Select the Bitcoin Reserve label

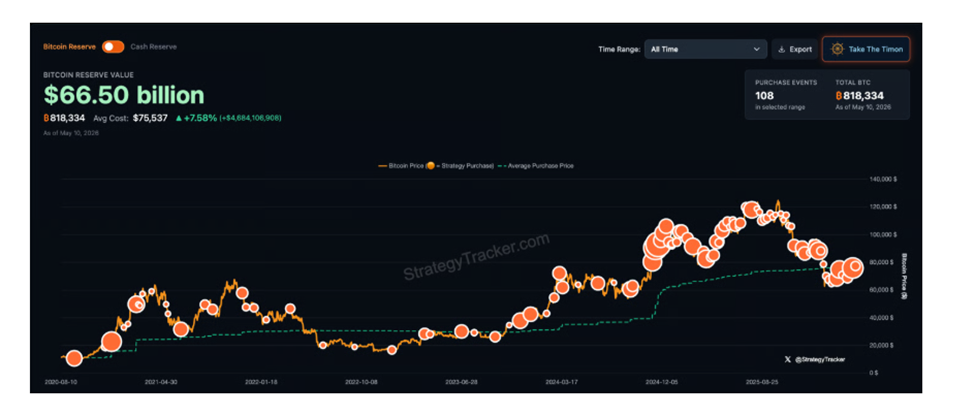[x=70, y=47]
